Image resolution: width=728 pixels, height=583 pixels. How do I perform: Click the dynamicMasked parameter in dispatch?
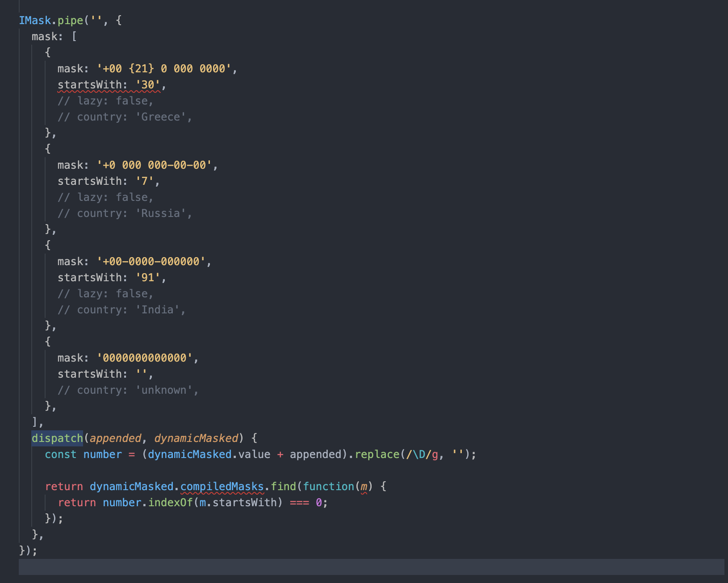197,438
